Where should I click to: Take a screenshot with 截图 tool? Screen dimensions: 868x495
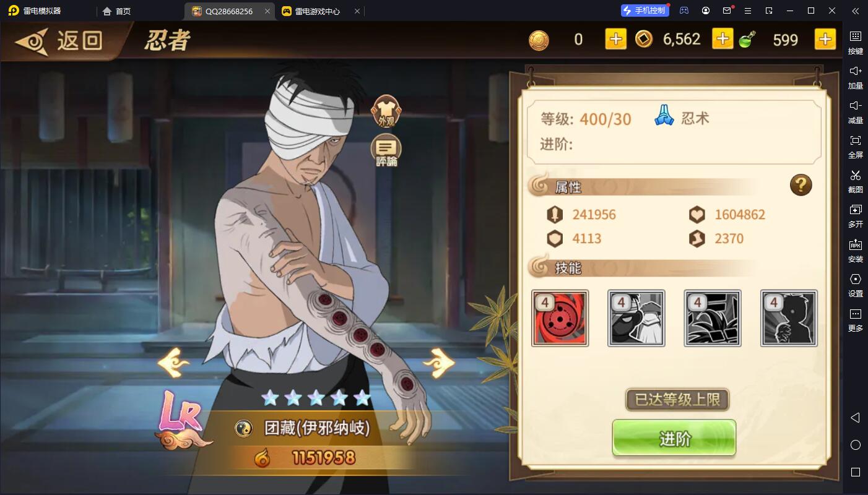tap(855, 181)
